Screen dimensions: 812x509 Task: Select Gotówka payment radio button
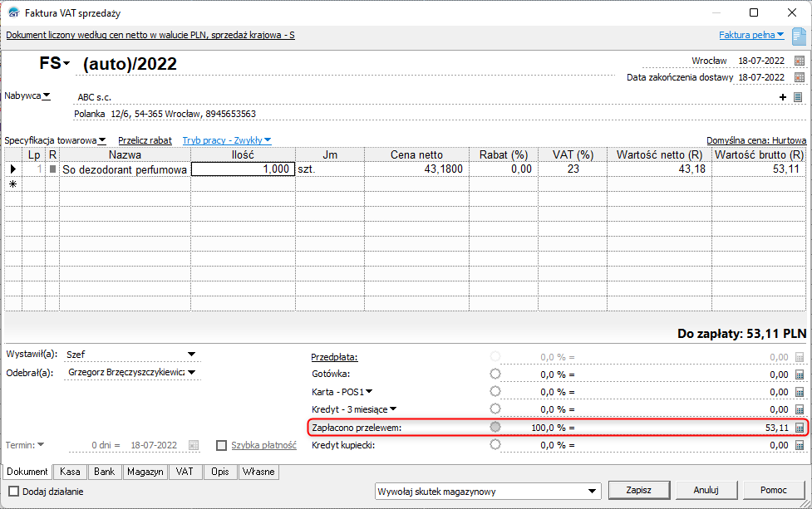pos(495,374)
